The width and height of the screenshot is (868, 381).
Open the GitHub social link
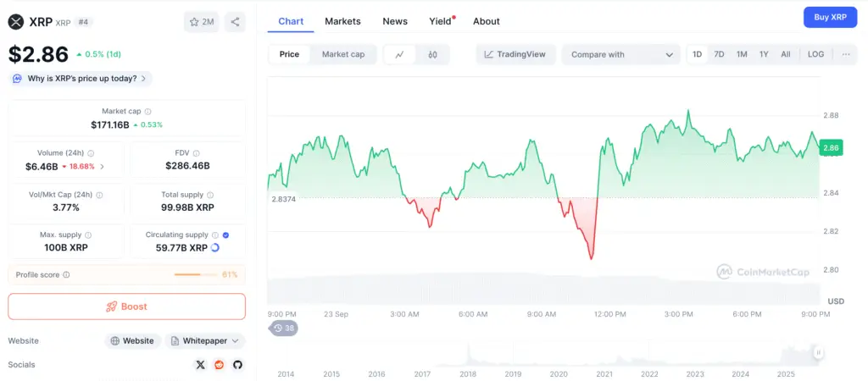[x=237, y=365]
